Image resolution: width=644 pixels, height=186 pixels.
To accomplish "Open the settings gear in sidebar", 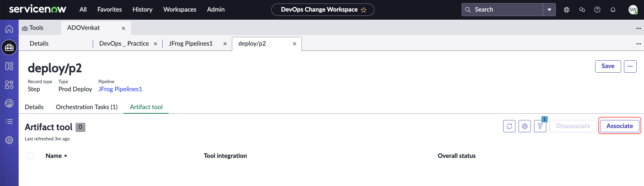I will click(x=9, y=140).
